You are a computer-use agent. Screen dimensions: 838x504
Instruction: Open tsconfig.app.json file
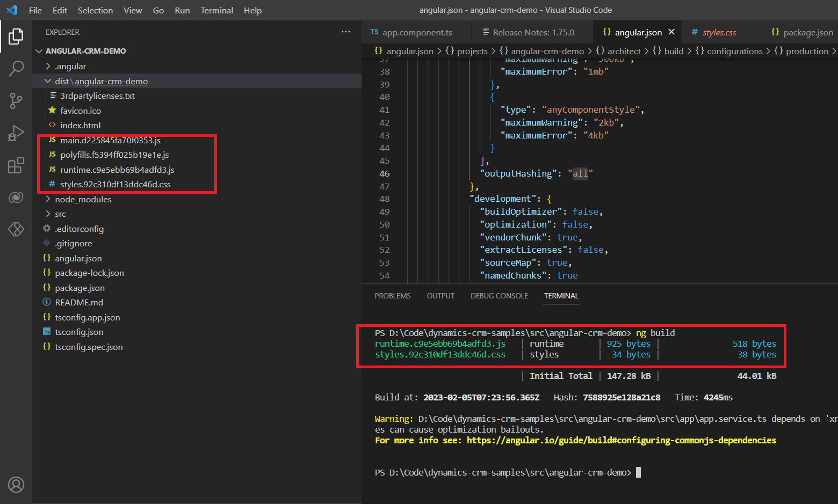87,317
